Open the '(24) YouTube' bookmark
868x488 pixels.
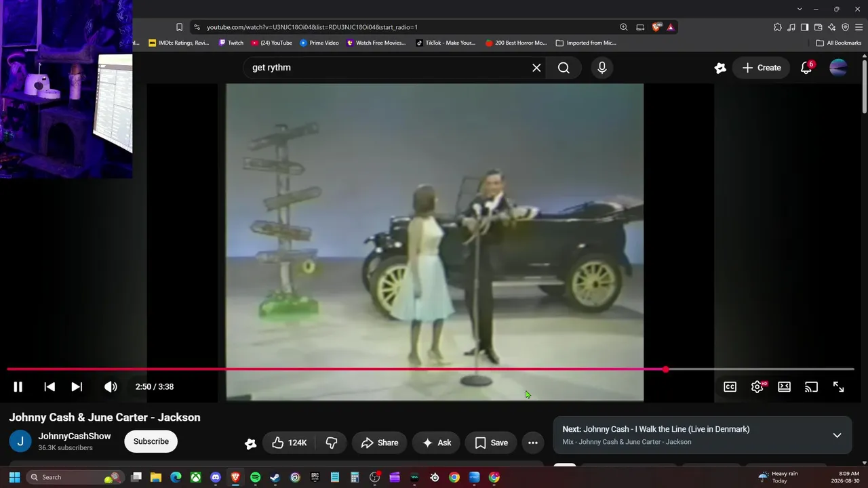pos(272,43)
